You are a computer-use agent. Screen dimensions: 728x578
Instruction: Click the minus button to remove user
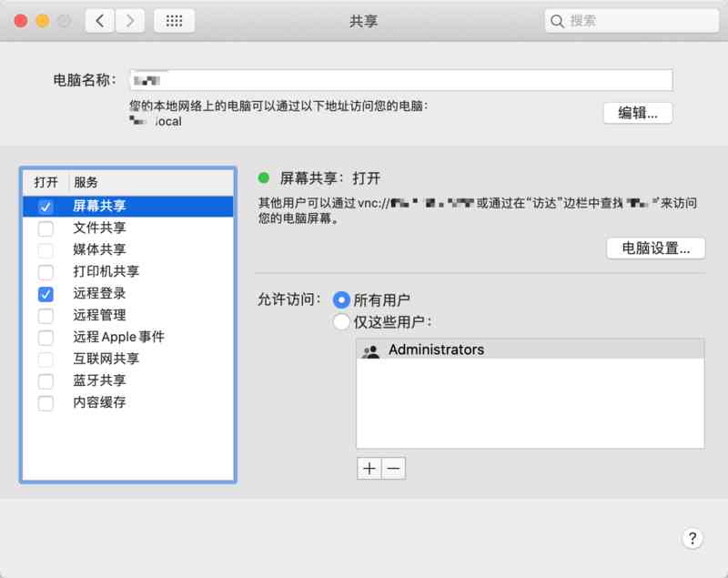tap(393, 468)
